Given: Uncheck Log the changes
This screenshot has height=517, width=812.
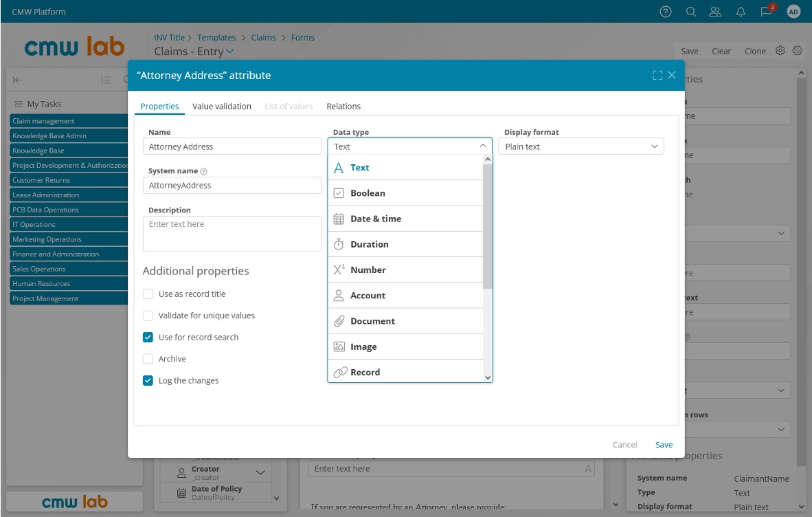Looking at the screenshot, I should (x=148, y=381).
